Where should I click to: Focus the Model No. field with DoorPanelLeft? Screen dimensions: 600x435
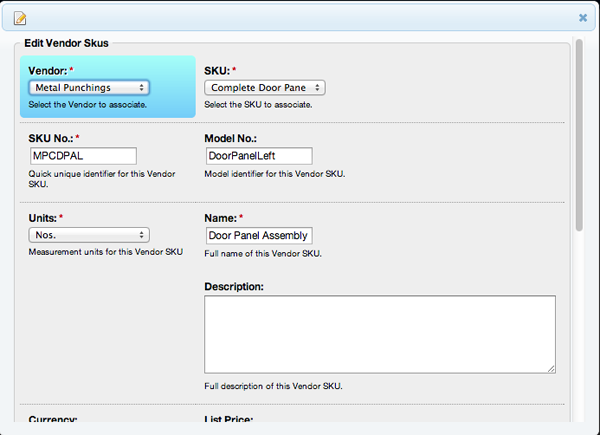(x=258, y=156)
